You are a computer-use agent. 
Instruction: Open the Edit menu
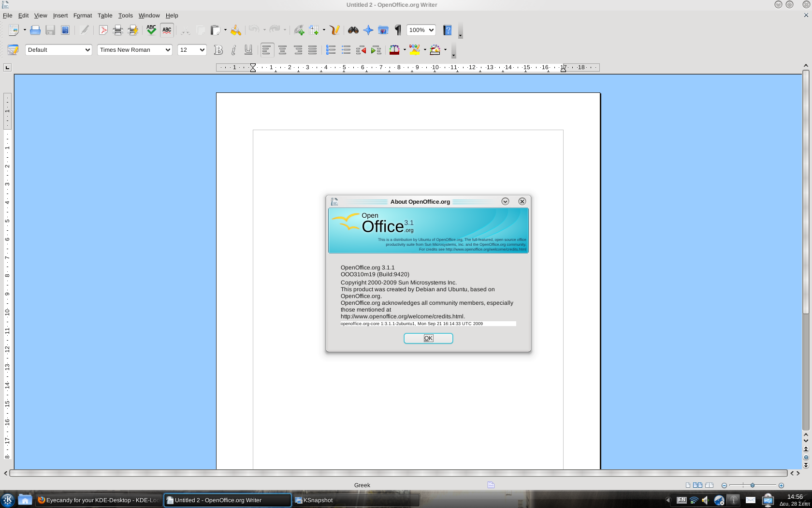(x=23, y=15)
